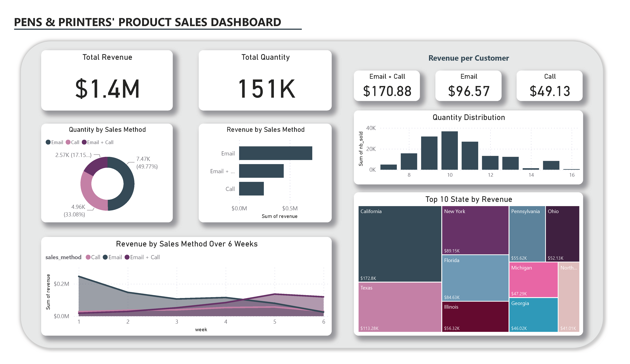Viewport: 630px width, 364px height.
Task: Click the sales_method legend title
Action: [63, 258]
